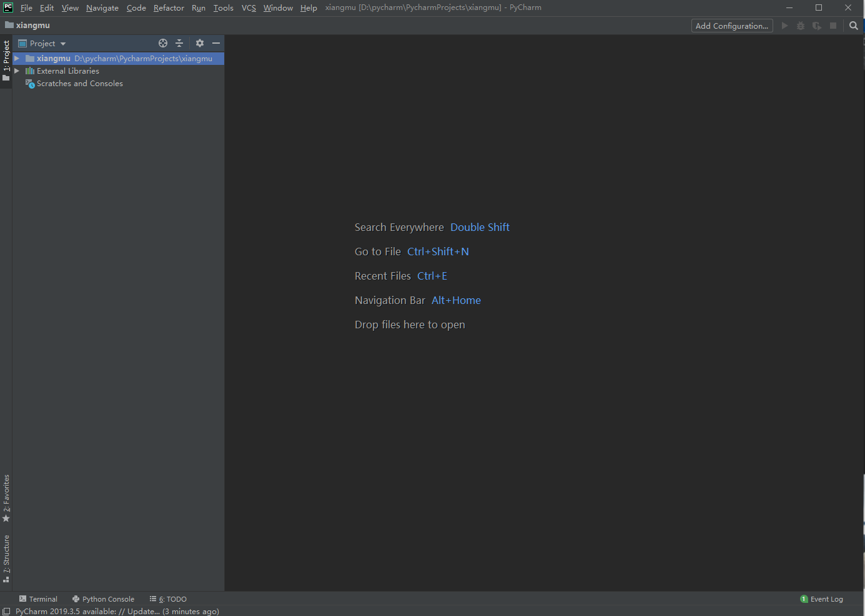Click the Stop square icon
Screen dimensions: 865x616
pyautogui.click(x=833, y=26)
